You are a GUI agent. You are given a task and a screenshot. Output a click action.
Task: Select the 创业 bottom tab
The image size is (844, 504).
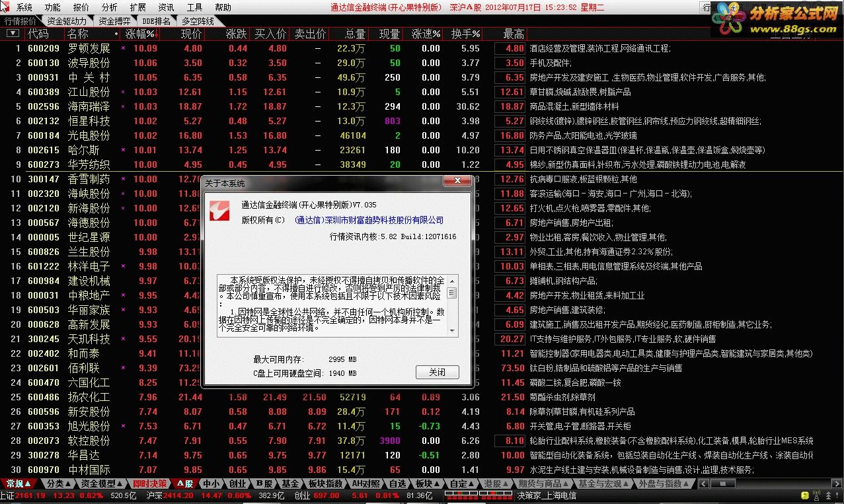click(x=237, y=484)
